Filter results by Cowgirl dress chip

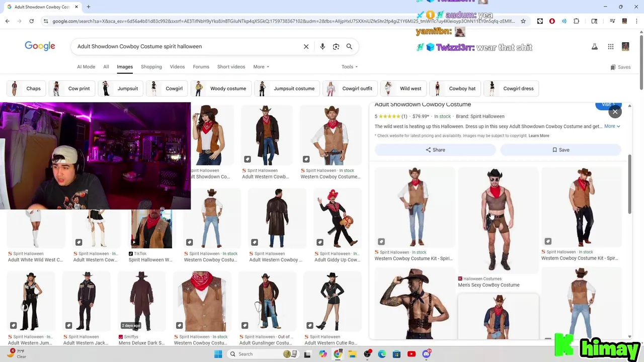[x=511, y=88]
